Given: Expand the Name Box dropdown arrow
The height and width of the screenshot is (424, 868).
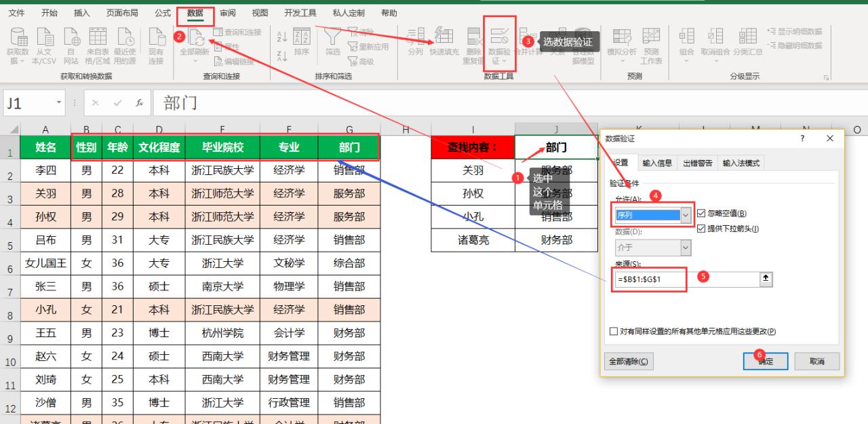Looking at the screenshot, I should click(x=59, y=103).
